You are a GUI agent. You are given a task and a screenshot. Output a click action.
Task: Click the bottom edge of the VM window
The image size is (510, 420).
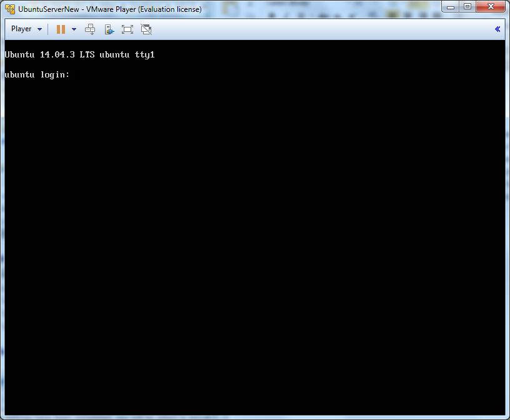pyautogui.click(x=255, y=417)
